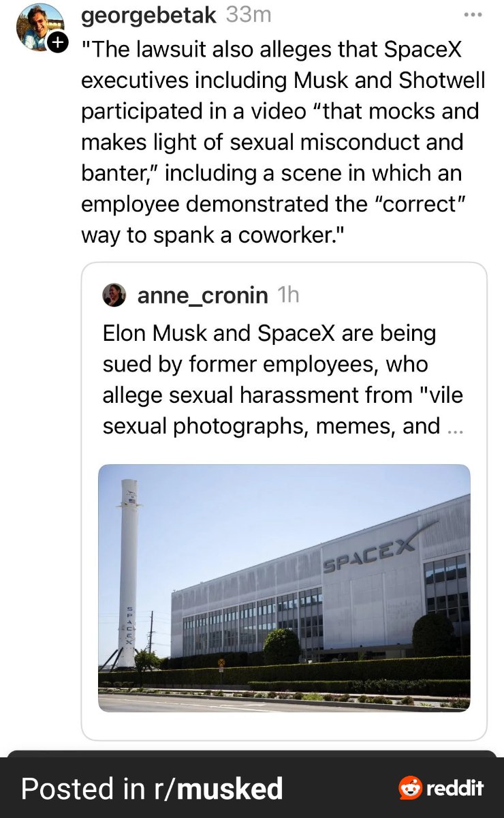Screen dimensions: 504x818
Task: Tap the 1h quoted post timestamp
Action: tap(289, 295)
